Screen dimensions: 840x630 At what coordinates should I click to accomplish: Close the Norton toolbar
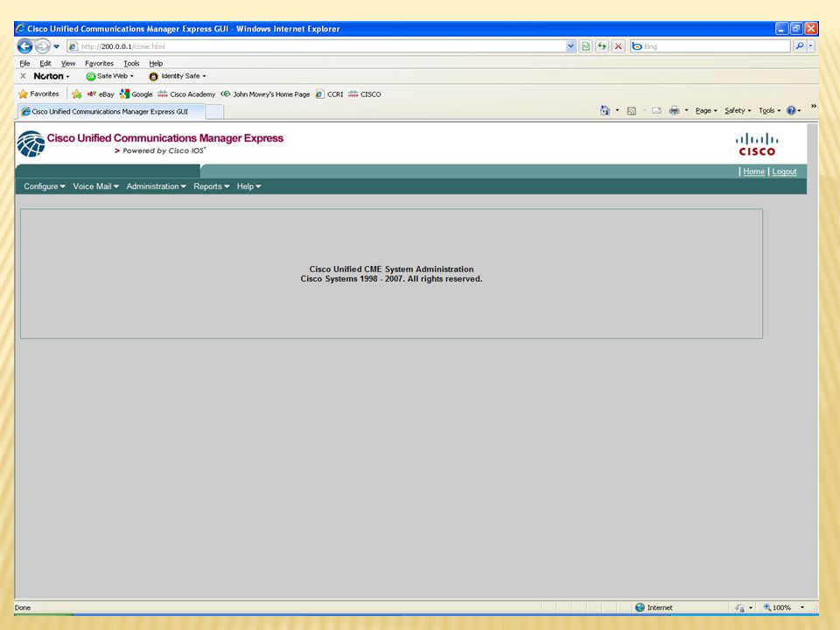pos(23,76)
